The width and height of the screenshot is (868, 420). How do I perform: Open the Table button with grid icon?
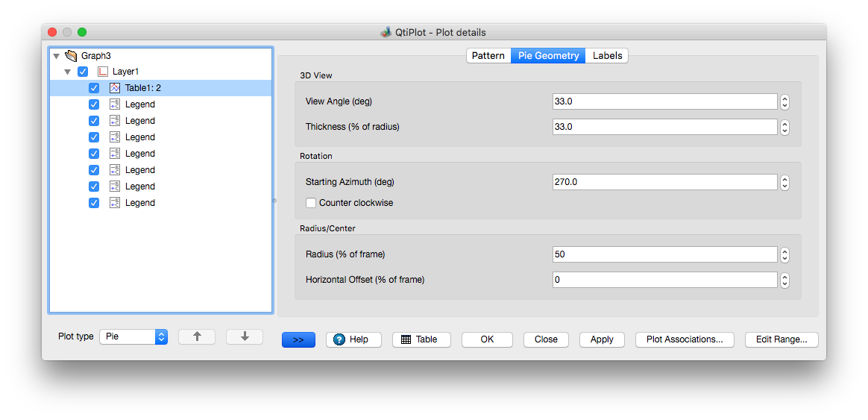(419, 339)
